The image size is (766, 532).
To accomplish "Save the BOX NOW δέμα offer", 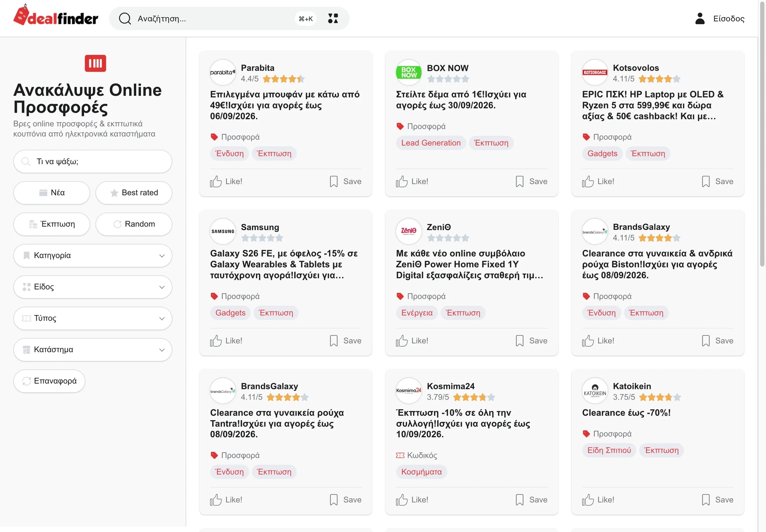I will pos(531,182).
